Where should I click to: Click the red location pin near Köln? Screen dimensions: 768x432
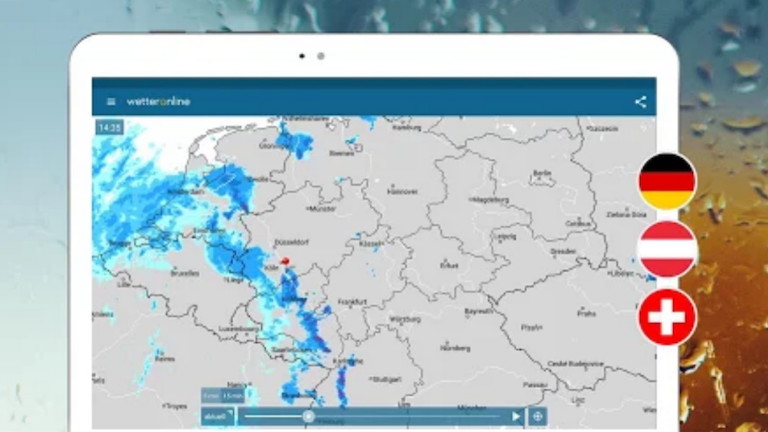284,262
